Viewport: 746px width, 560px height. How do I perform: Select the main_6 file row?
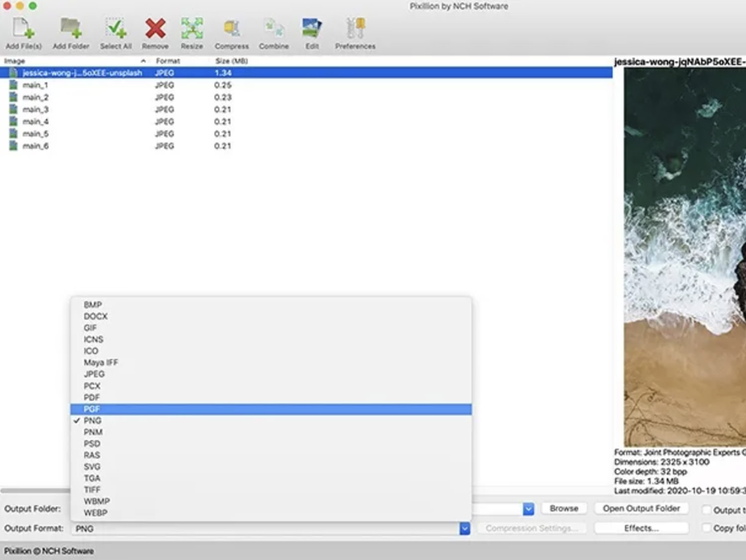pyautogui.click(x=306, y=146)
